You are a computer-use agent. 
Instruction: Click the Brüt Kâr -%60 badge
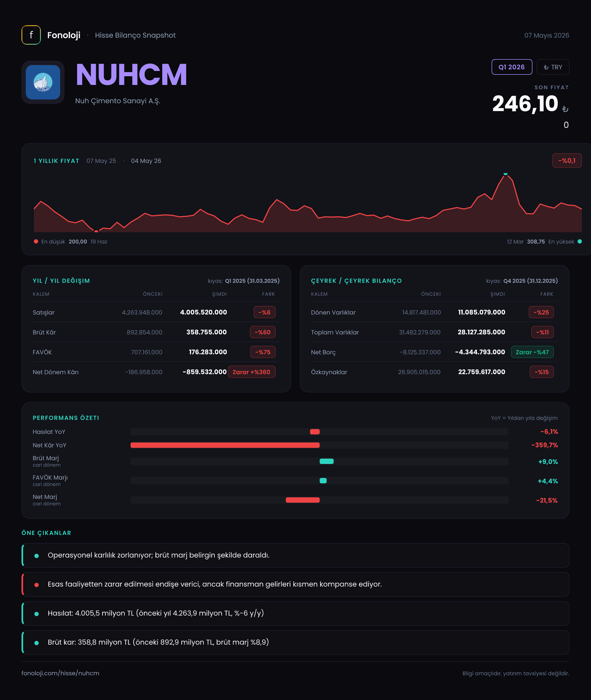point(262,332)
